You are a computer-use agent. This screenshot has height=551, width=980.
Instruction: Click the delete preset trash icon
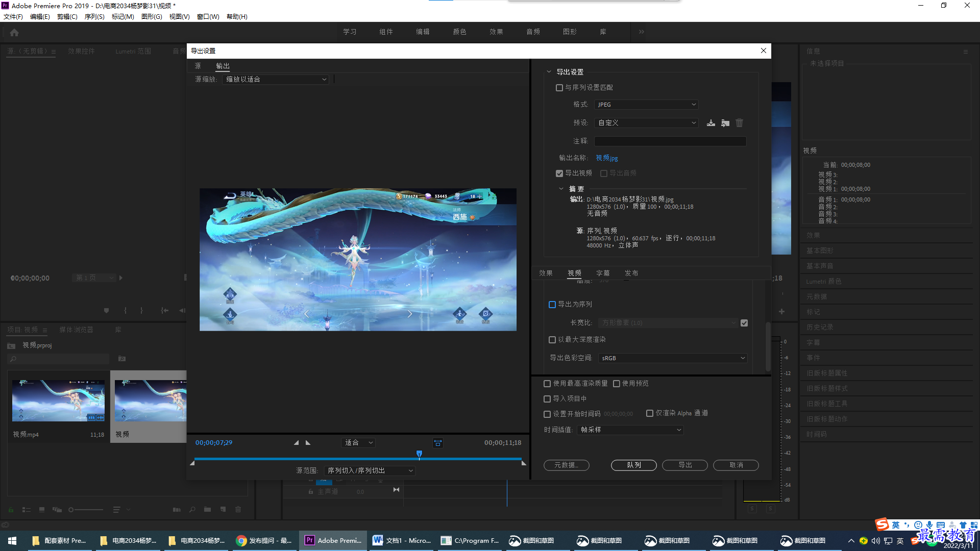(x=740, y=123)
